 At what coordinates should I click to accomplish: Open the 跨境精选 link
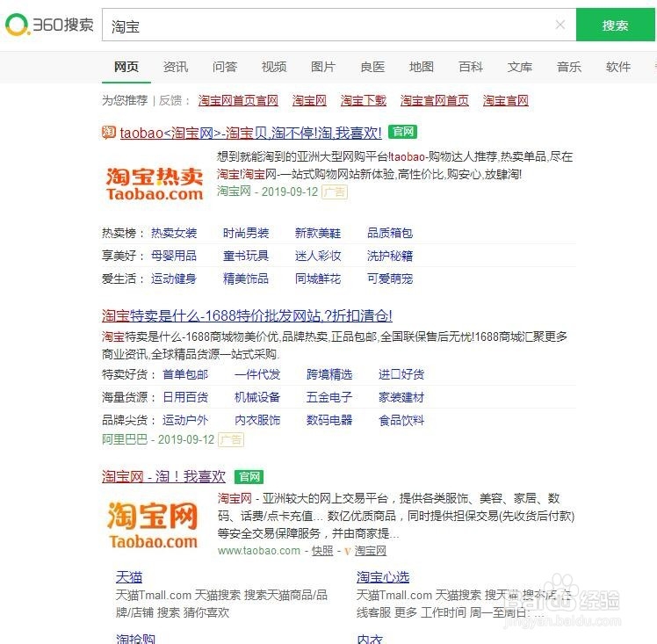(329, 374)
